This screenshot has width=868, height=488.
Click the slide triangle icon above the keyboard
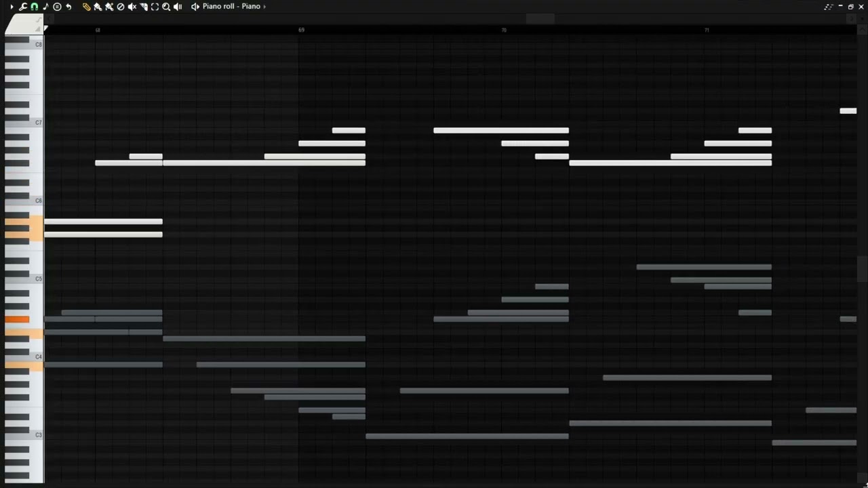38,29
